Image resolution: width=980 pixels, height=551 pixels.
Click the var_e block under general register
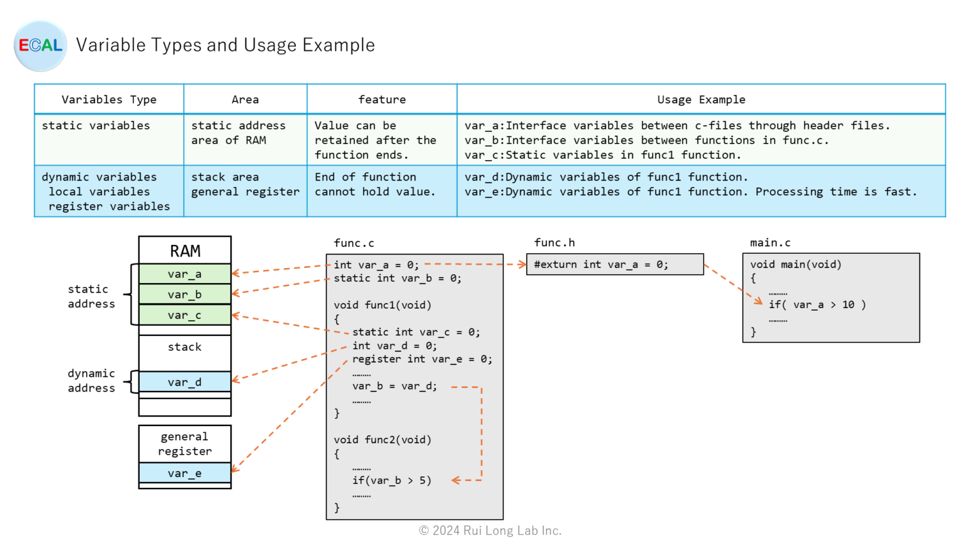click(185, 473)
